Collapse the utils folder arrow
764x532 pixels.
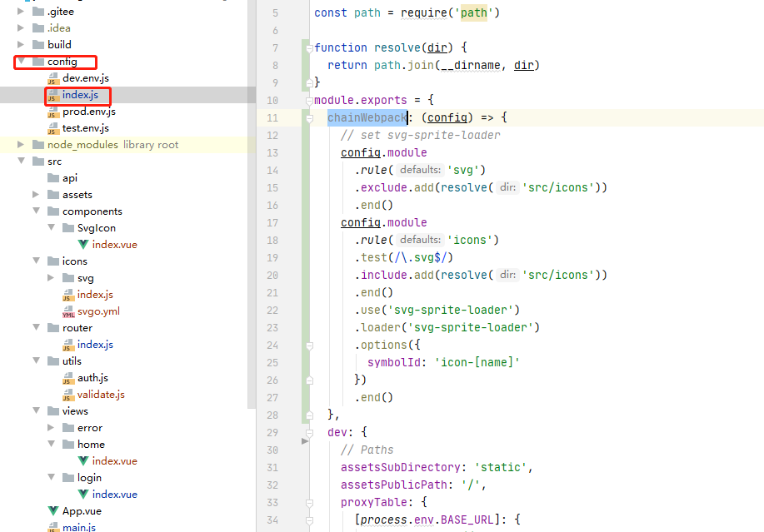36,361
